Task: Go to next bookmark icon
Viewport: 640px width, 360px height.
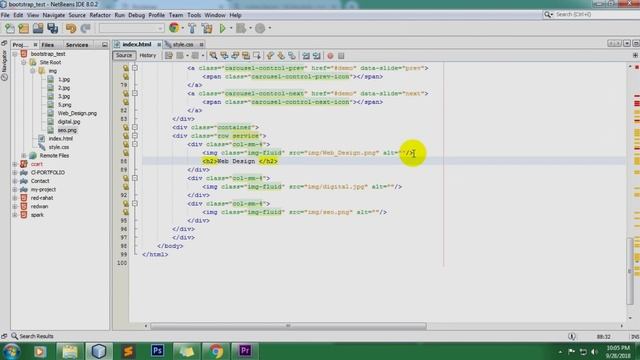Action: [281, 56]
